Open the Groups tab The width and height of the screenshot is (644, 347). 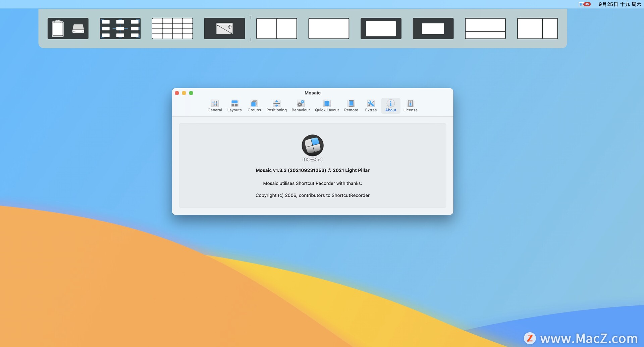(254, 106)
